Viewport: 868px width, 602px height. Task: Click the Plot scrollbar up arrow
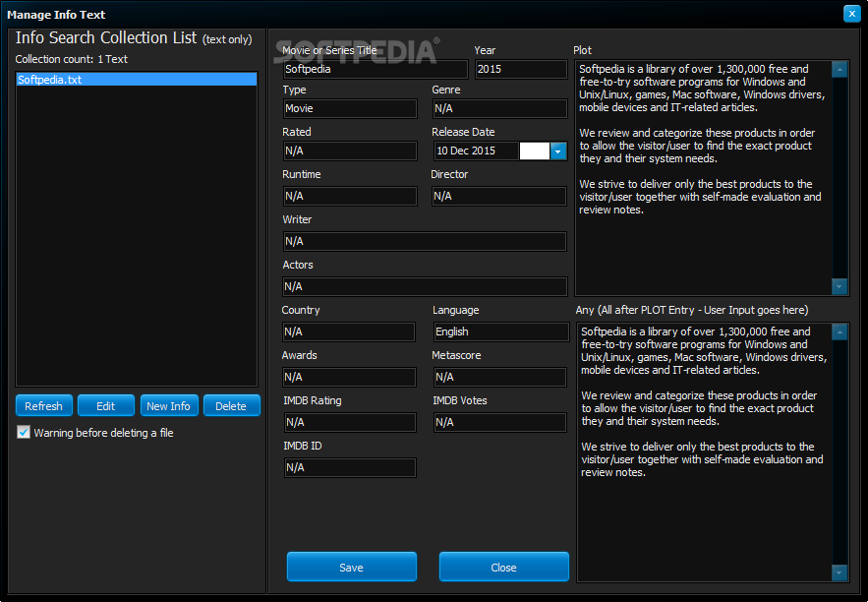pos(839,69)
